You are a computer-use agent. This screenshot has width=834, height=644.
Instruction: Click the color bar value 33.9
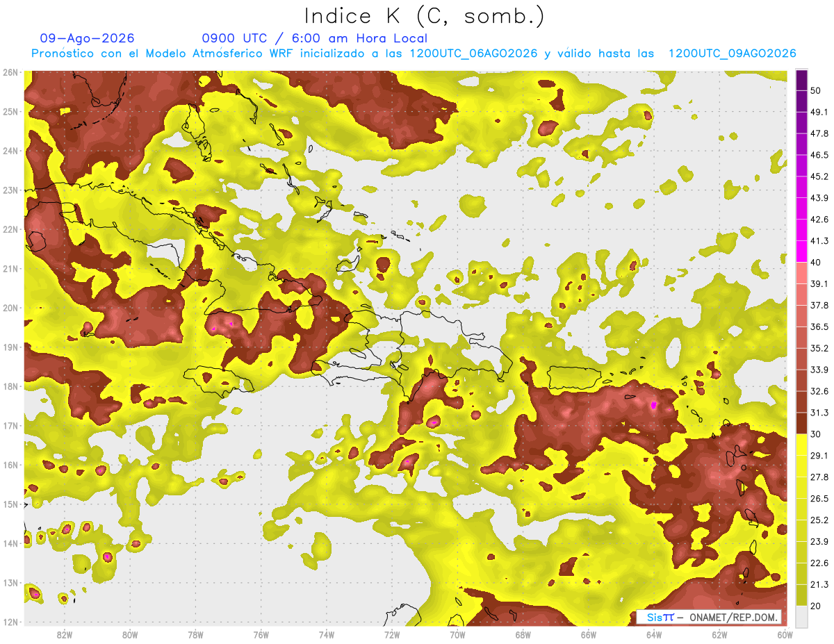click(819, 370)
